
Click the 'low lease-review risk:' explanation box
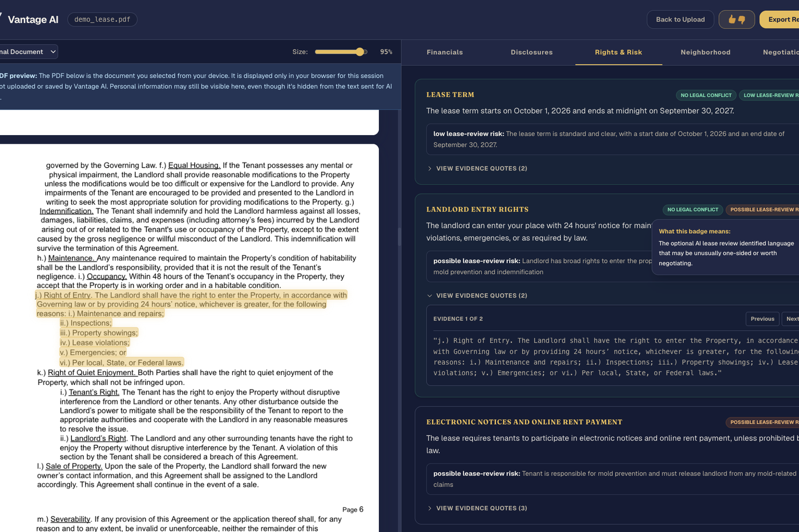[612, 139]
